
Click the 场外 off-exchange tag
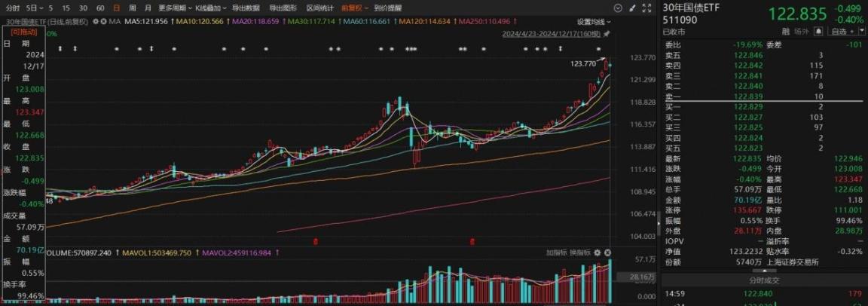[802, 32]
